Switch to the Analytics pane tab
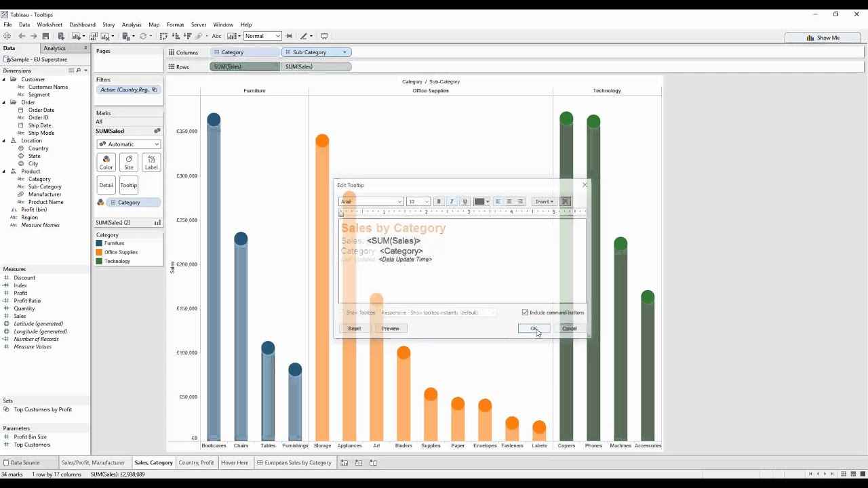This screenshot has width=868, height=488. pyautogui.click(x=55, y=48)
